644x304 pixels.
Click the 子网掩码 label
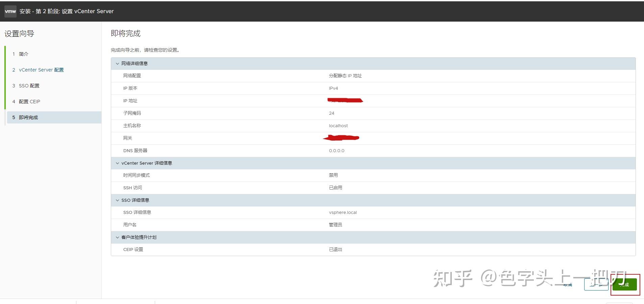[132, 113]
